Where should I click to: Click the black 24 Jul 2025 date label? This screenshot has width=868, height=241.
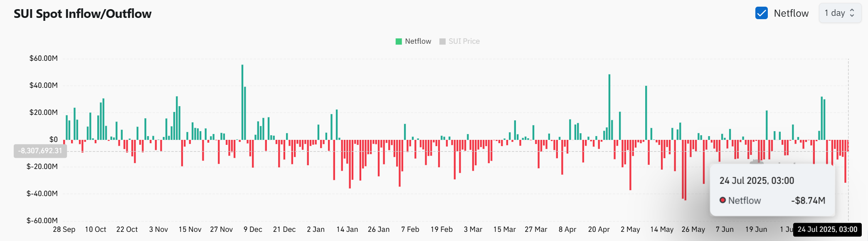pyautogui.click(x=827, y=229)
